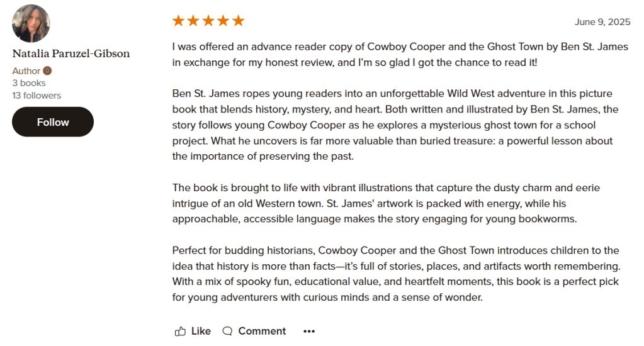This screenshot has width=644, height=346.
Task: Click the "Author" label under the name
Action: [x=26, y=71]
